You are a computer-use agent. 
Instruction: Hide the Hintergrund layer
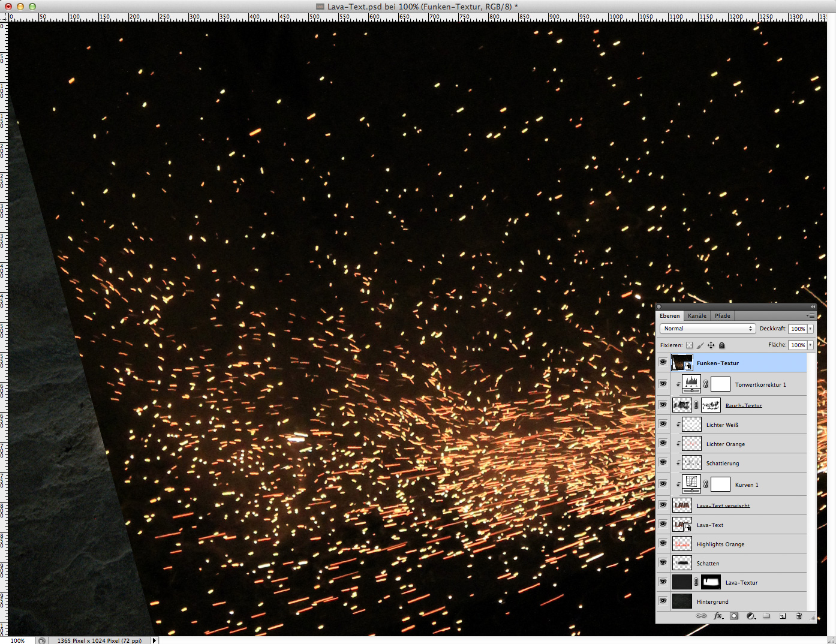point(663,601)
